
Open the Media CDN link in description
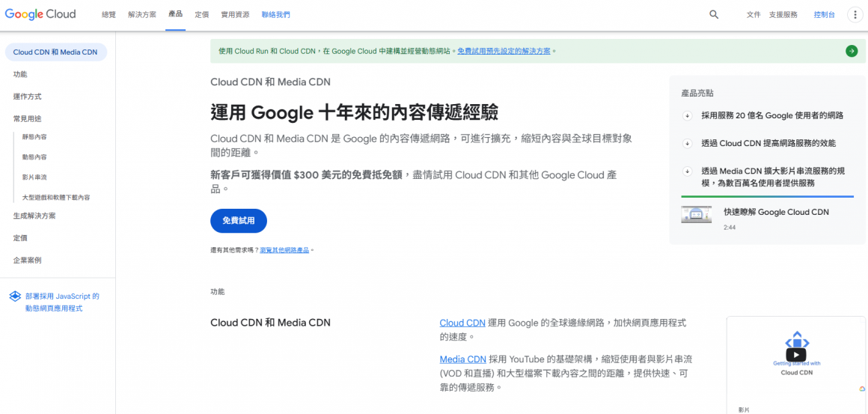[462, 359]
